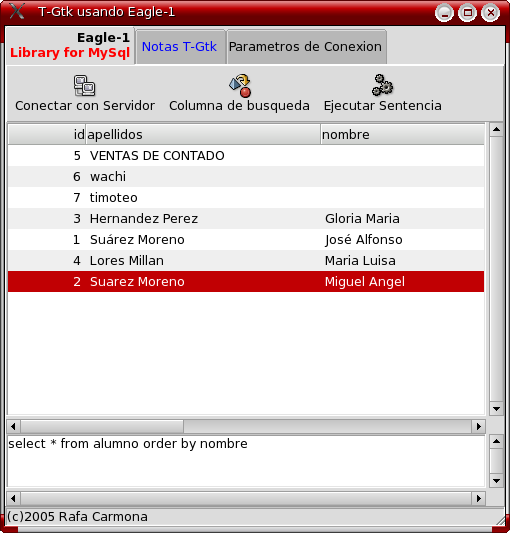
Task: Click the SQL box horizontal scrollbar left arrow
Action: point(14,498)
